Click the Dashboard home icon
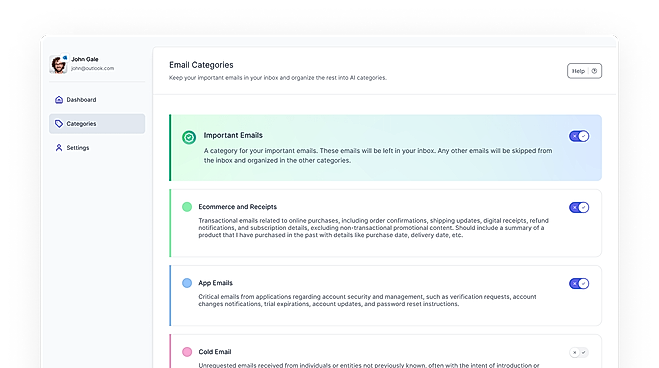 click(59, 100)
